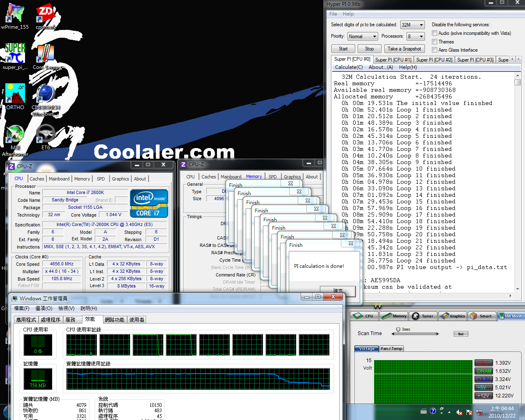Click the Scan Time slider handle

398,330
